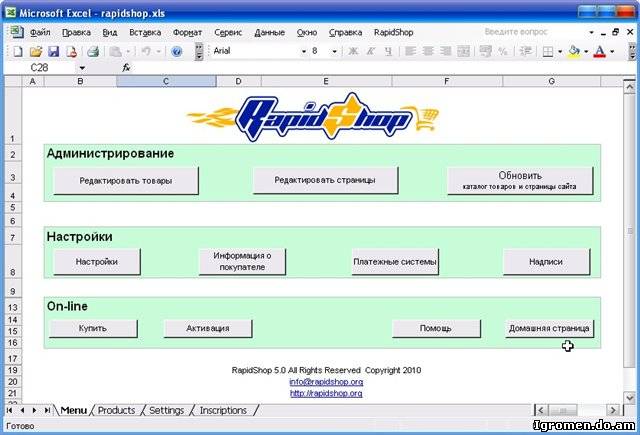
Task: Click the blue Help question icon
Action: tap(176, 51)
